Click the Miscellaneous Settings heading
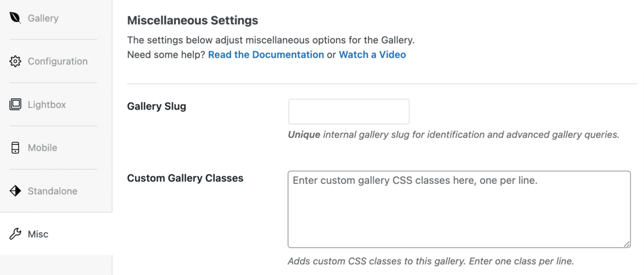 tap(192, 20)
